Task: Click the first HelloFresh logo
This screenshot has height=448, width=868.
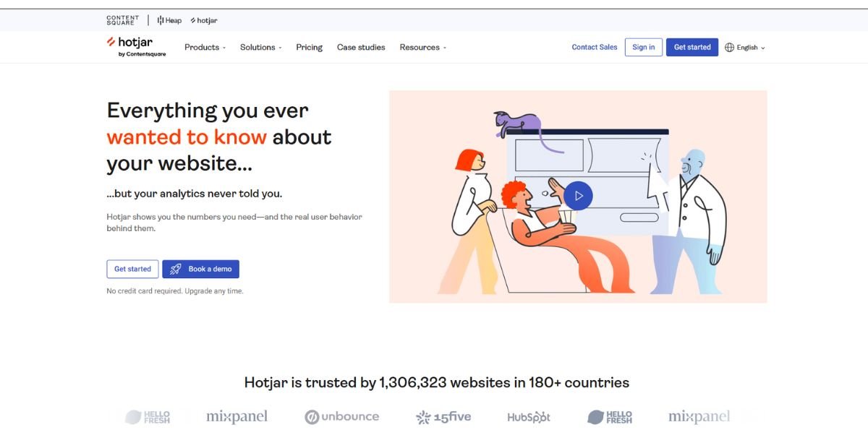Action: coord(148,417)
